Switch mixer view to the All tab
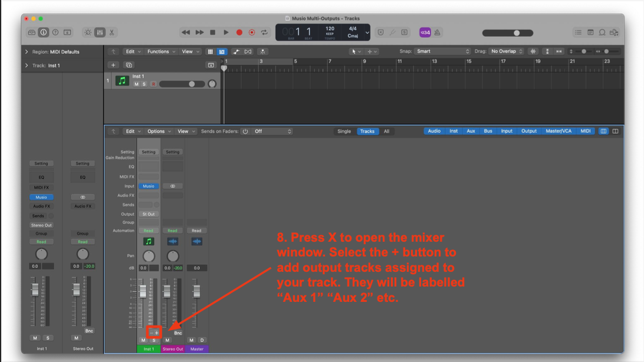644x362 pixels. 386,131
